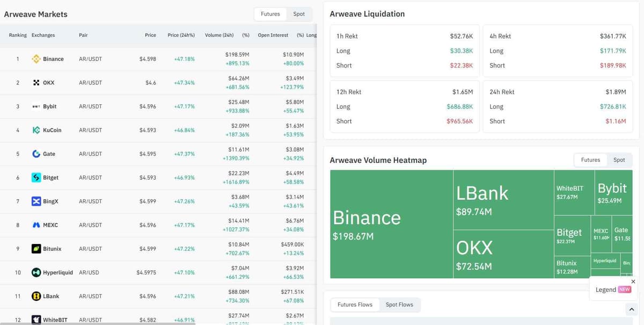Click the Bitget logo icon
Viewport: 644px width, 325px height.
pos(36,177)
